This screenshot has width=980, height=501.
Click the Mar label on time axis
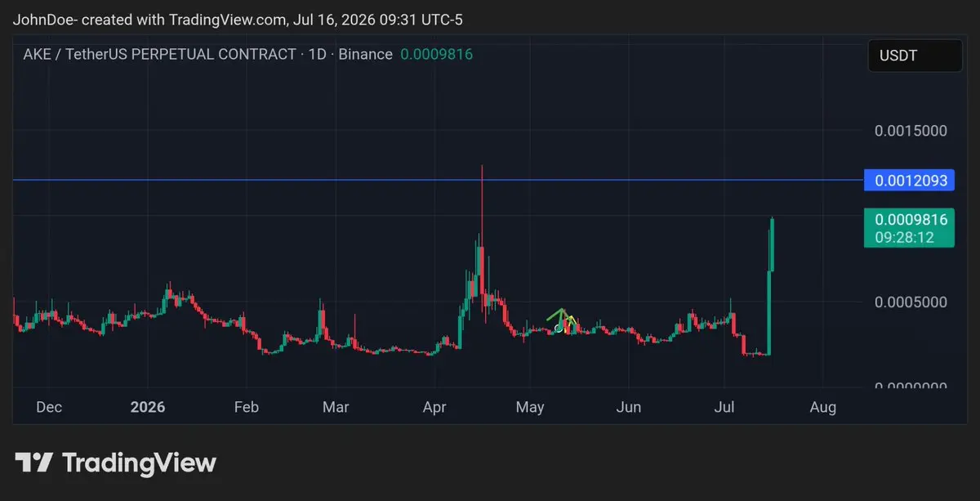(x=336, y=407)
